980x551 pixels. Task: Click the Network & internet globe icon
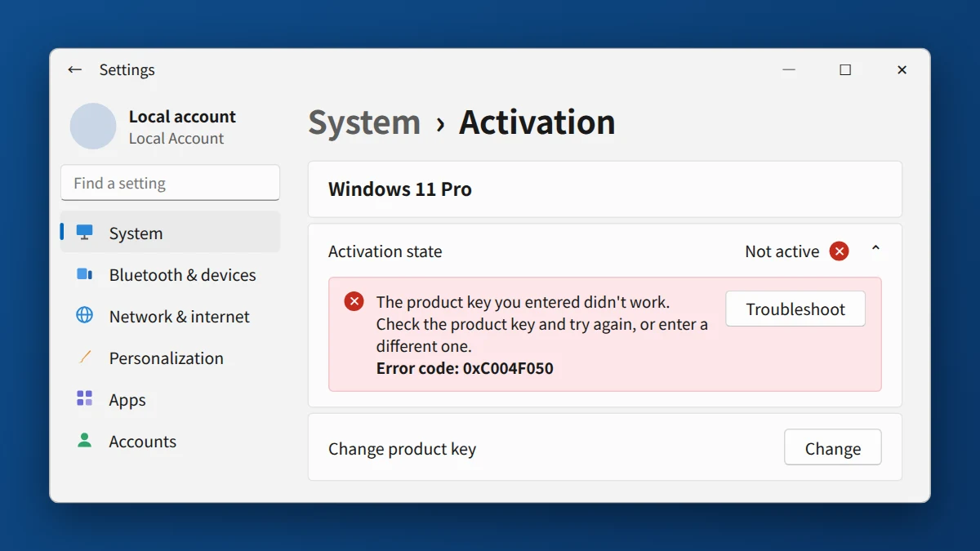84,316
